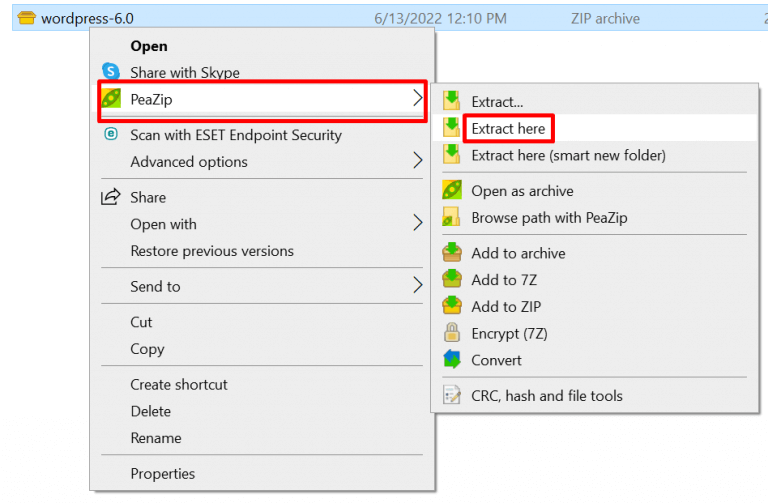The width and height of the screenshot is (768, 503).
Task: Click the Encrypt (7Z) padlock icon
Action: [x=453, y=334]
